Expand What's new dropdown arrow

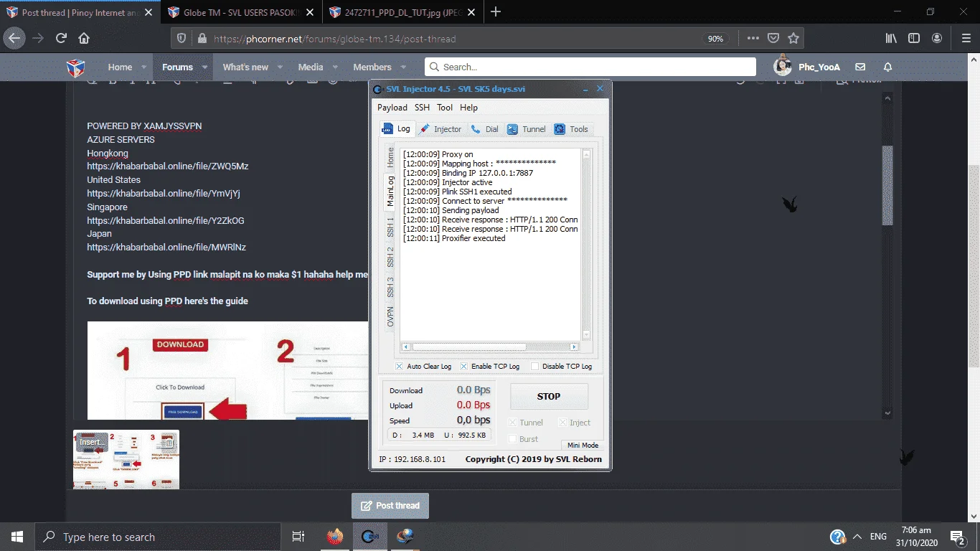(281, 67)
